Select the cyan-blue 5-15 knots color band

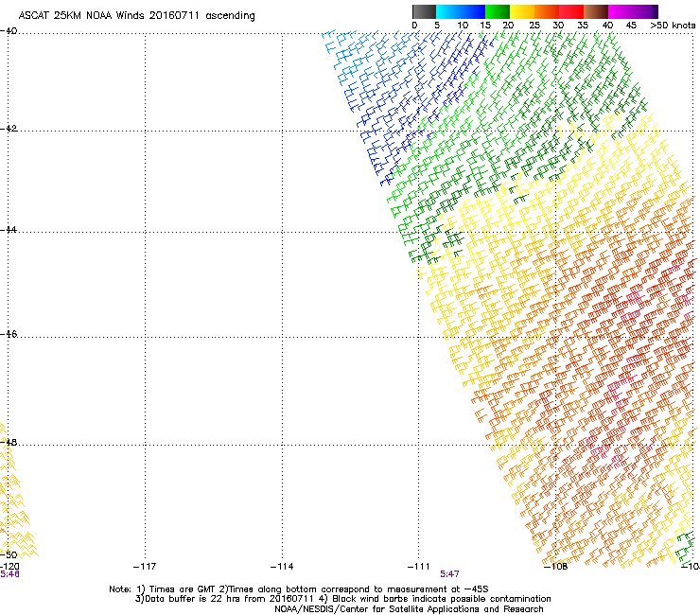[461, 11]
